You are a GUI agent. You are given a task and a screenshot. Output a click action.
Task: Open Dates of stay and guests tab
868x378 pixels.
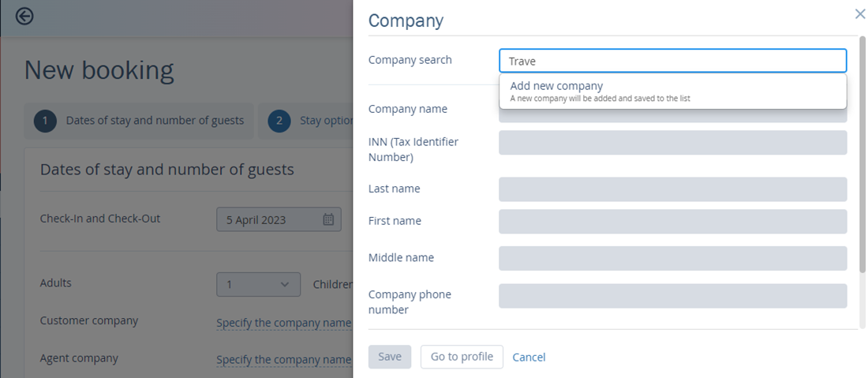(138, 121)
